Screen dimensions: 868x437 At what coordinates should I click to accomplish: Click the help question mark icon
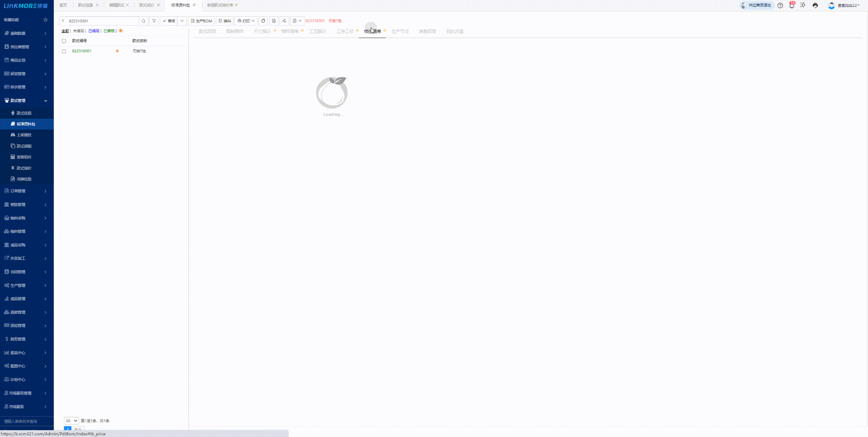click(x=780, y=6)
